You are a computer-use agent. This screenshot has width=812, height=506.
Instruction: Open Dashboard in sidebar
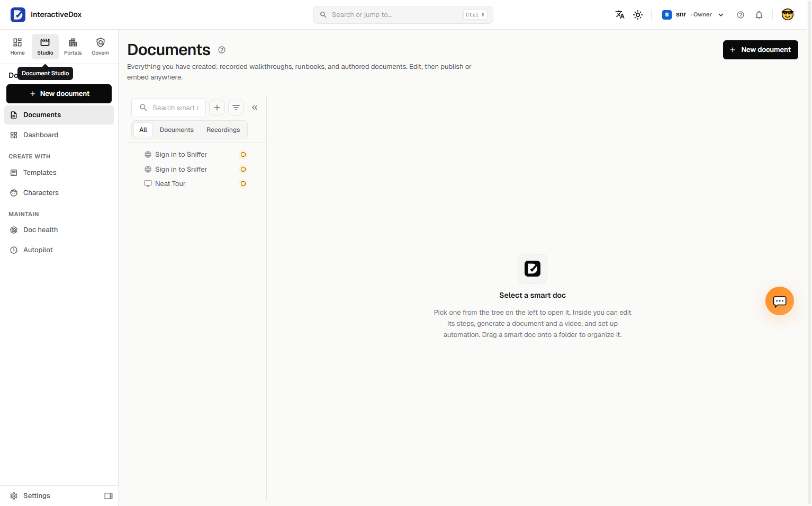(x=59, y=135)
